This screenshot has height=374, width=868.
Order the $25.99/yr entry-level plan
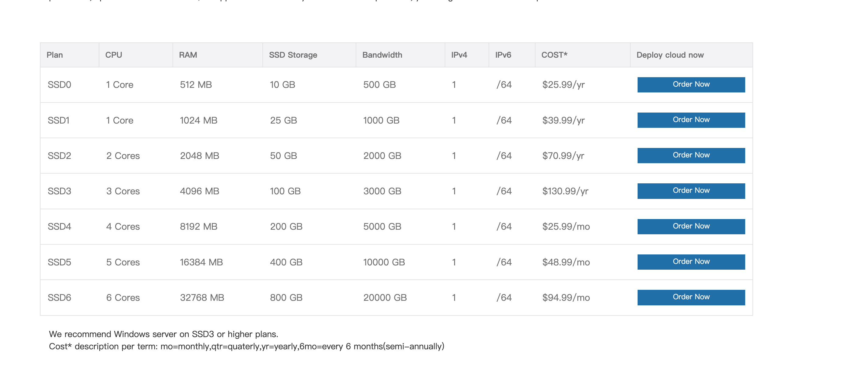pyautogui.click(x=691, y=85)
